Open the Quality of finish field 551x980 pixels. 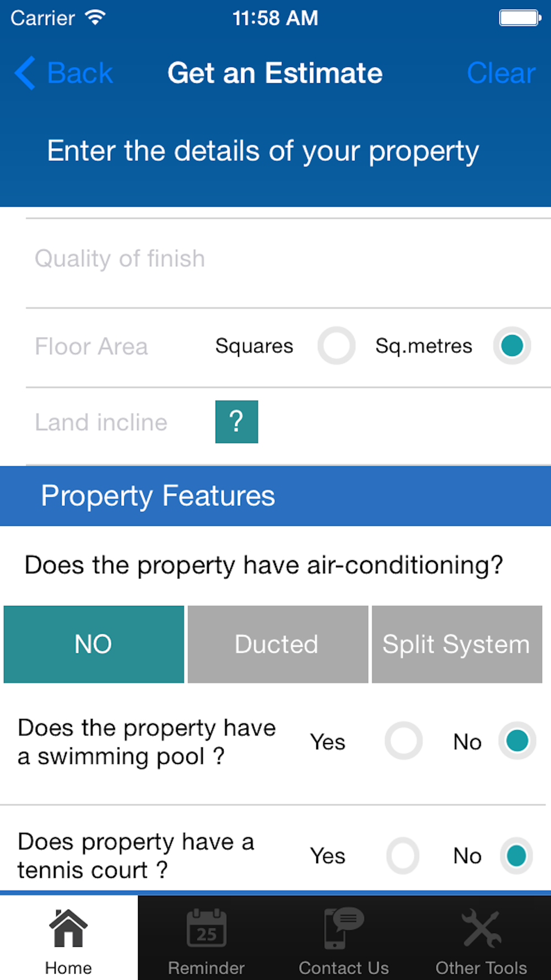pyautogui.click(x=287, y=259)
